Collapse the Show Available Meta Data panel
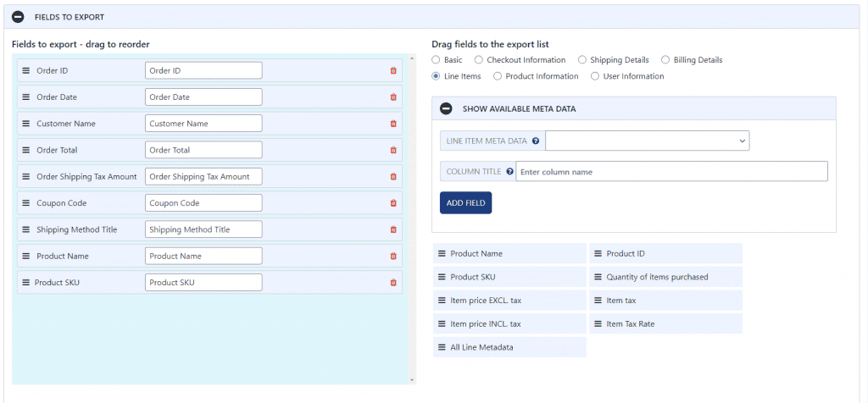Screen dimensions: 868x403 click(446, 109)
